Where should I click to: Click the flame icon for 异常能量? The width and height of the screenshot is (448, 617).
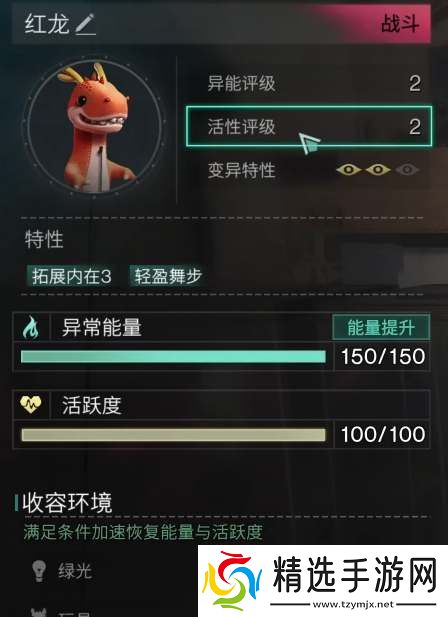tap(31, 327)
